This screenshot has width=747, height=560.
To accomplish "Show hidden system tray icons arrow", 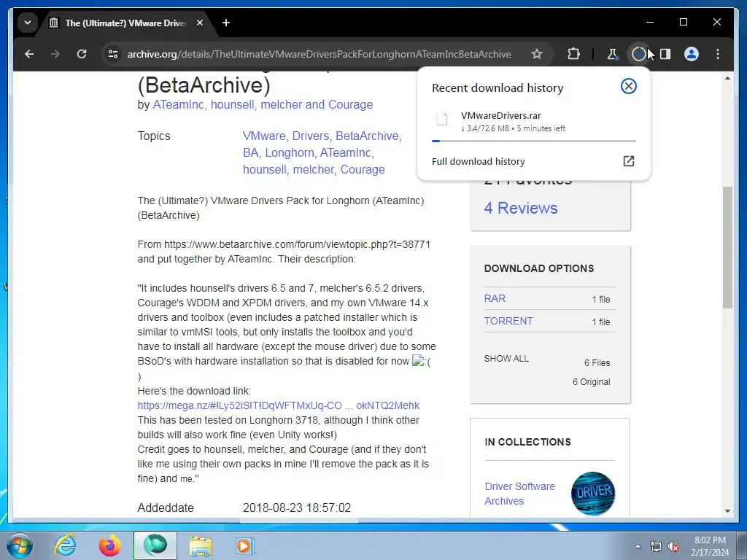I will (638, 546).
